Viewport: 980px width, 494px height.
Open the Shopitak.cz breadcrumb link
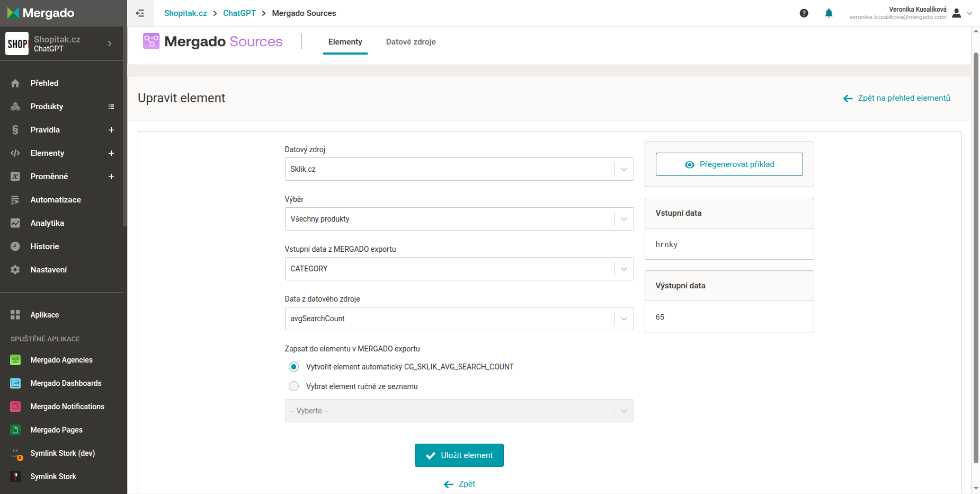185,13
